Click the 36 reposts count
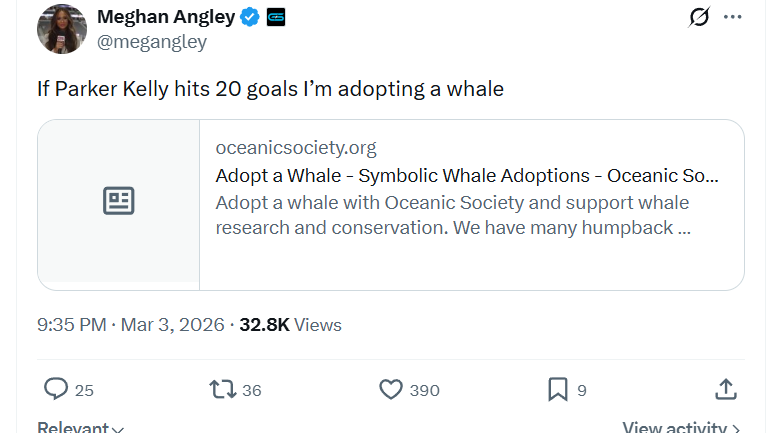This screenshot has height=433, width=768. pyautogui.click(x=251, y=390)
